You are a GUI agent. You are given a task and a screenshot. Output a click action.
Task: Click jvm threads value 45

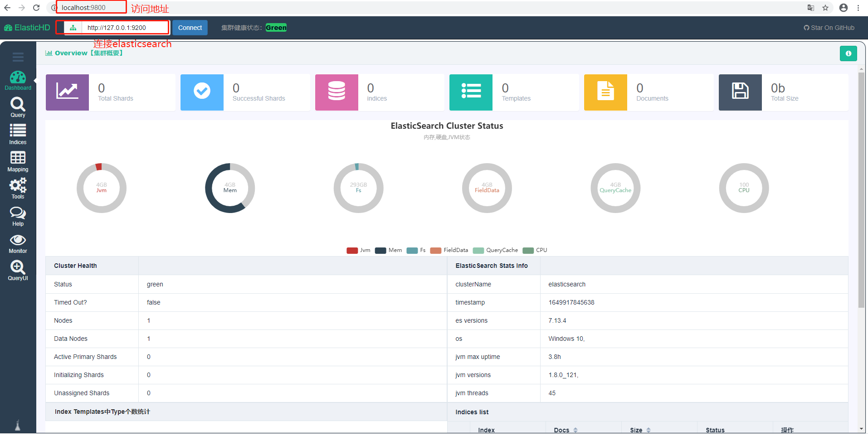coord(552,393)
